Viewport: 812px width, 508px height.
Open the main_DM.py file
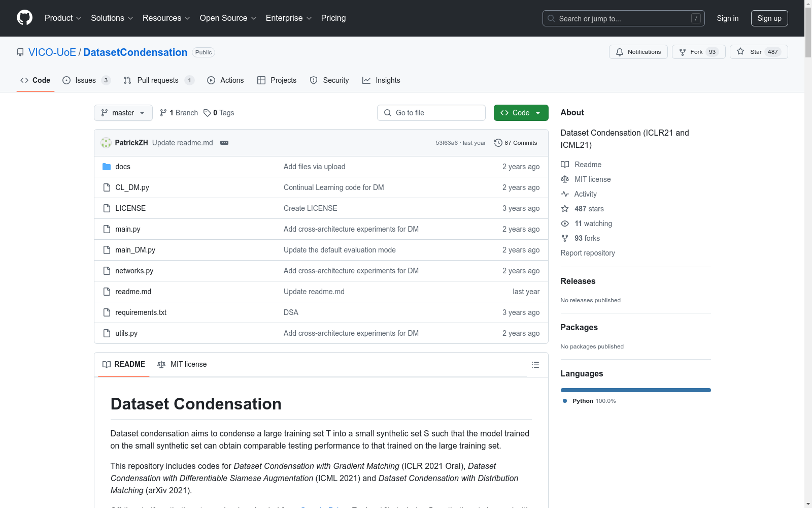(x=136, y=250)
